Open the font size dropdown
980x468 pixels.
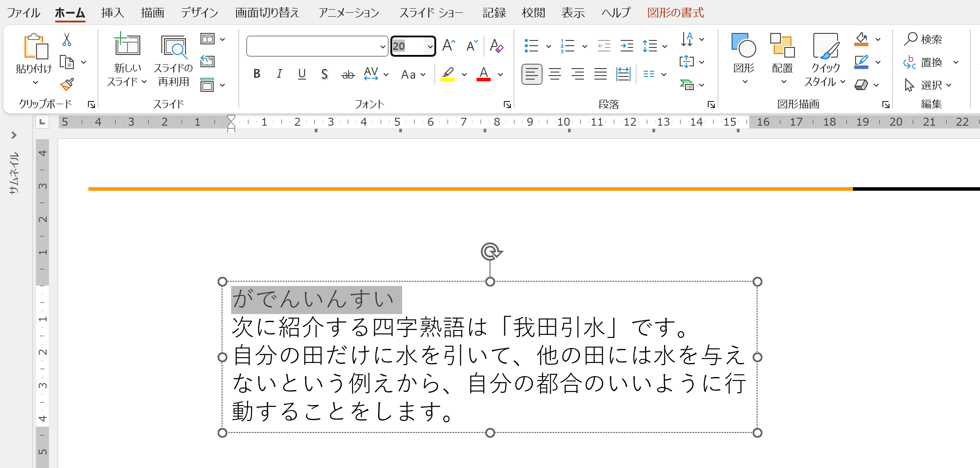point(430,45)
